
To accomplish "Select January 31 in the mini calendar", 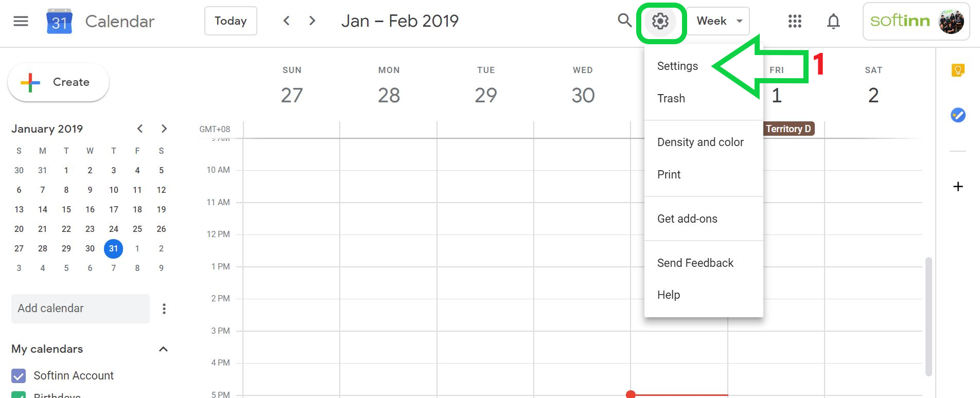I will 113,248.
